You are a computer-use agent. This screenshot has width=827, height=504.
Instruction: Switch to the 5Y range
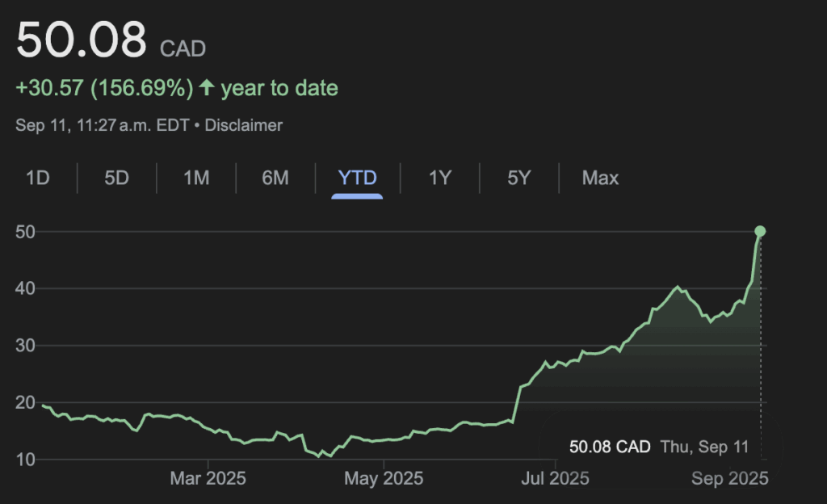pos(518,178)
